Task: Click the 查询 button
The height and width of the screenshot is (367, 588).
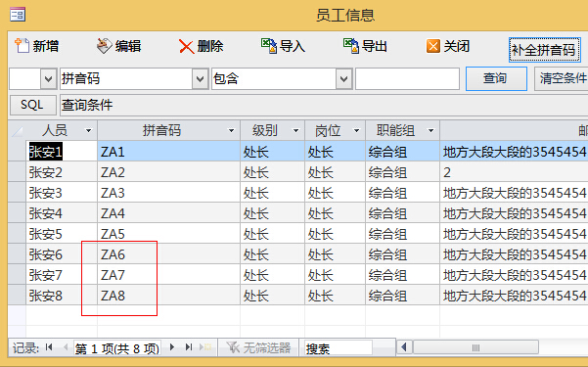Action: point(496,78)
